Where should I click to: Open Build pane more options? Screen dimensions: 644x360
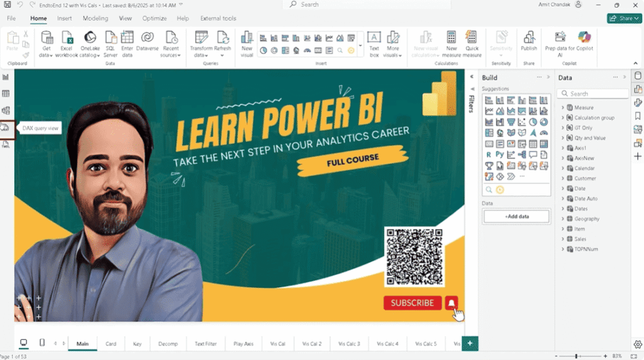coord(539,77)
